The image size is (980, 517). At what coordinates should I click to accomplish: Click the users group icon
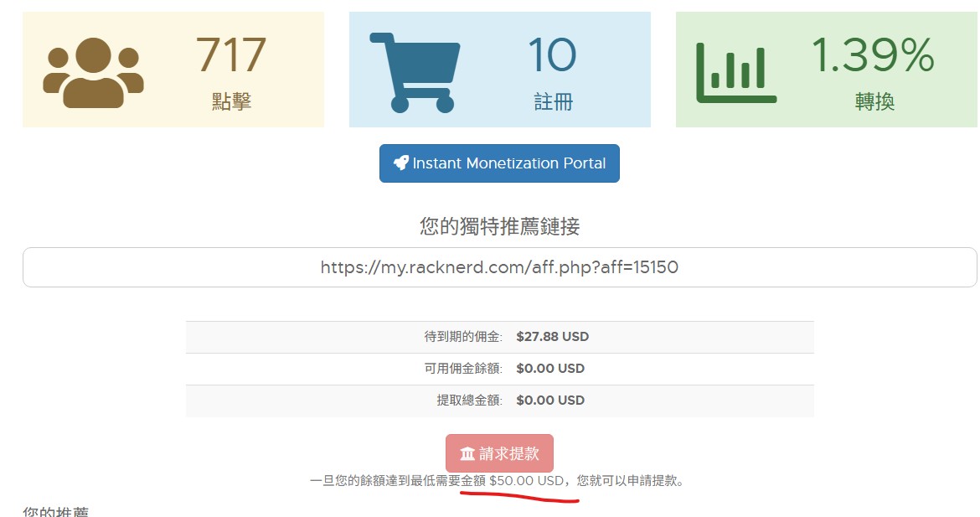(93, 73)
